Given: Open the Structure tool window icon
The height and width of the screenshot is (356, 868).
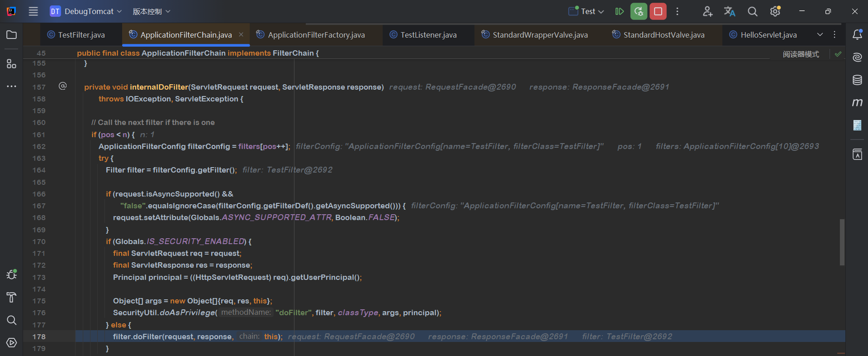Looking at the screenshot, I should point(12,64).
